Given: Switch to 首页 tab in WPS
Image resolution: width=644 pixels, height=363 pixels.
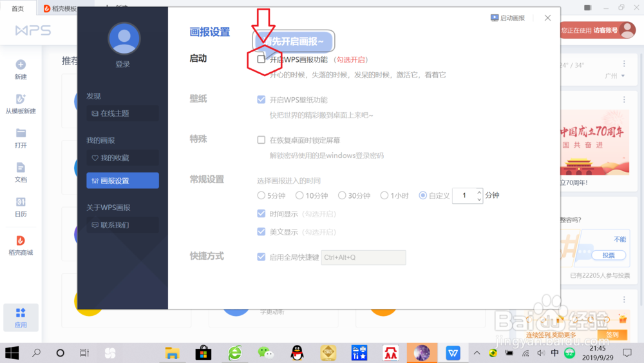Looking at the screenshot, I should (x=17, y=8).
